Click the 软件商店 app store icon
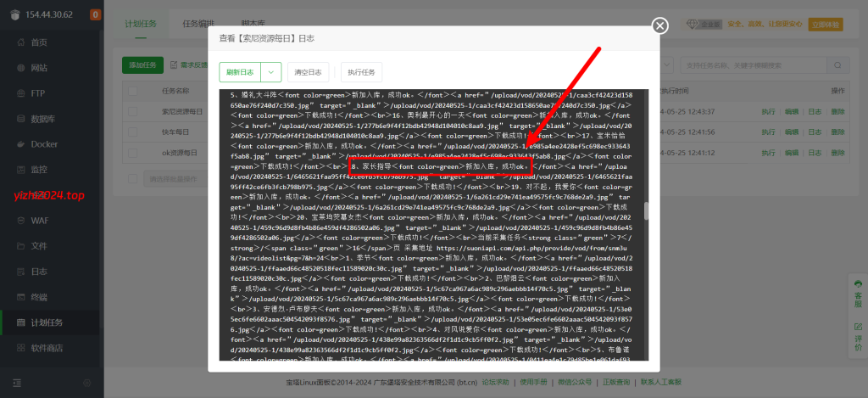The height and width of the screenshot is (398, 868). (x=20, y=348)
